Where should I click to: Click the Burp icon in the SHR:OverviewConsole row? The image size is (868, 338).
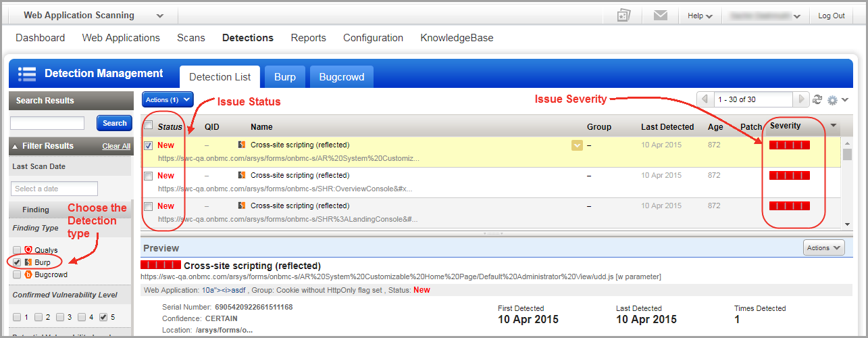(x=242, y=176)
